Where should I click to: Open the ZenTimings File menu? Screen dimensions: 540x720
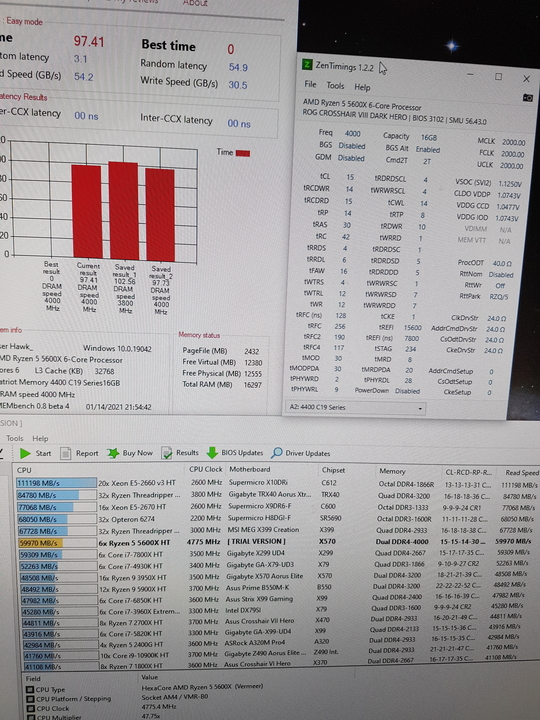pyautogui.click(x=310, y=84)
